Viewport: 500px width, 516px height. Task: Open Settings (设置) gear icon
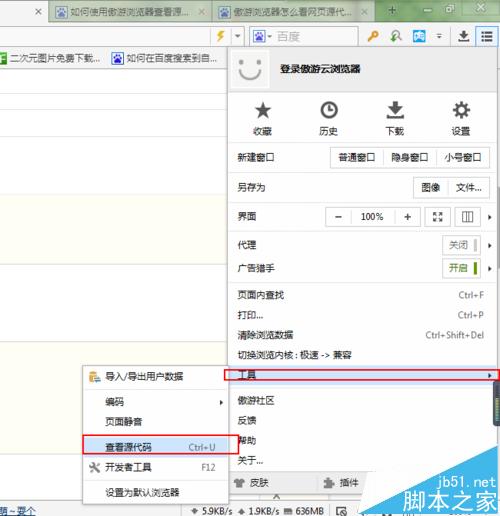click(x=461, y=110)
